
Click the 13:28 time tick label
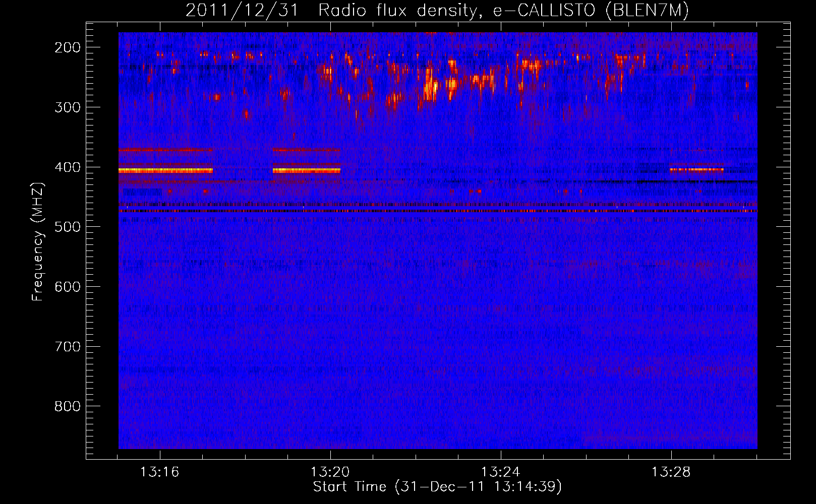coord(671,472)
